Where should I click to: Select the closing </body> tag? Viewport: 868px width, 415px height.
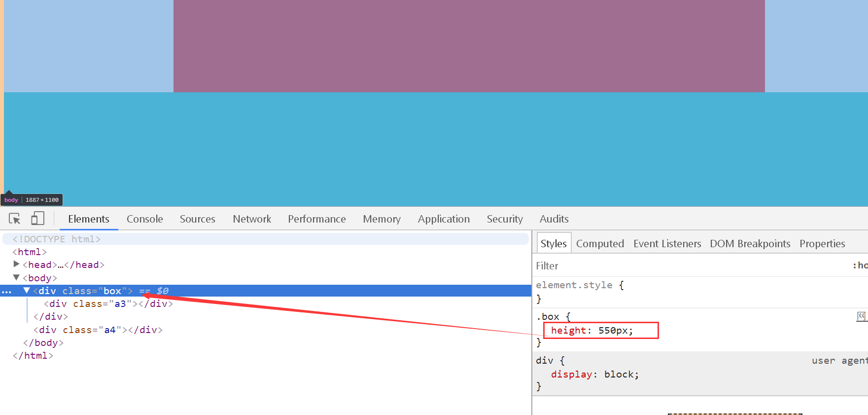(43, 342)
